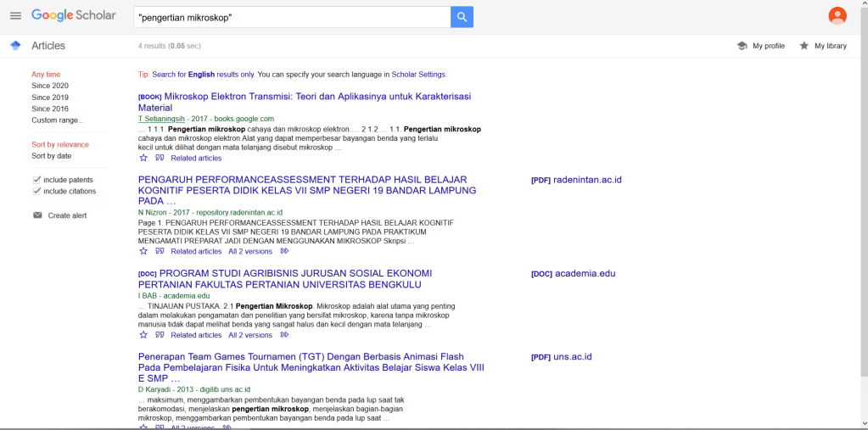Toggle the include citations checkbox
Image resolution: width=868 pixels, height=430 pixels.
click(x=36, y=191)
